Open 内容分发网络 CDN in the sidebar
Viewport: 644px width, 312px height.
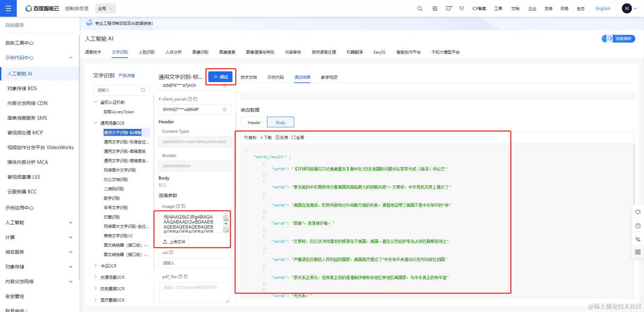[28, 103]
